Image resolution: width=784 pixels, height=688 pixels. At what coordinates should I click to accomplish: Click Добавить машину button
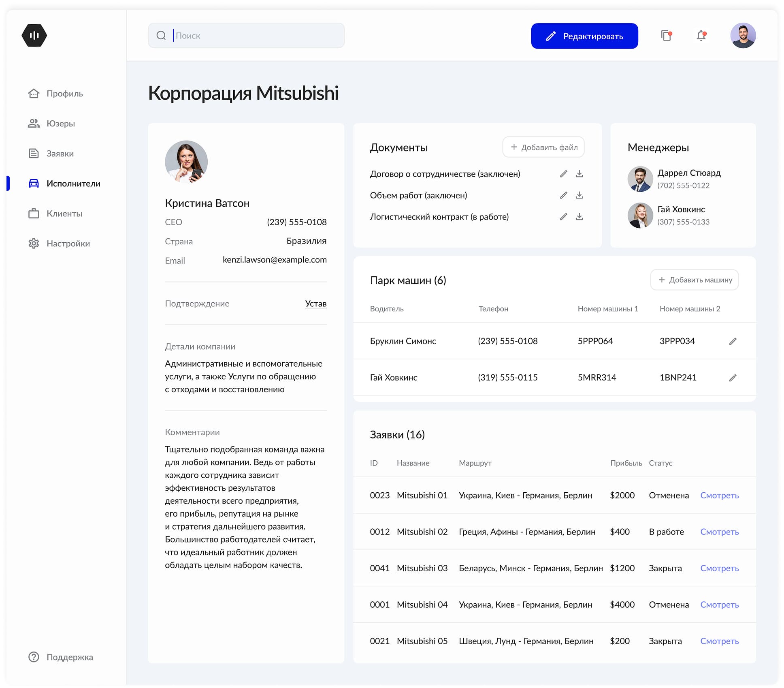coord(694,280)
